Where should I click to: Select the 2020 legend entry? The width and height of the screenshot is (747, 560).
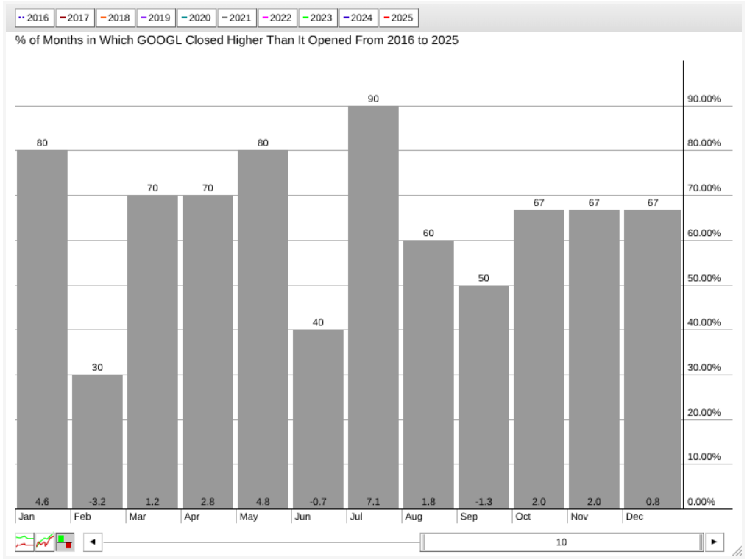195,18
